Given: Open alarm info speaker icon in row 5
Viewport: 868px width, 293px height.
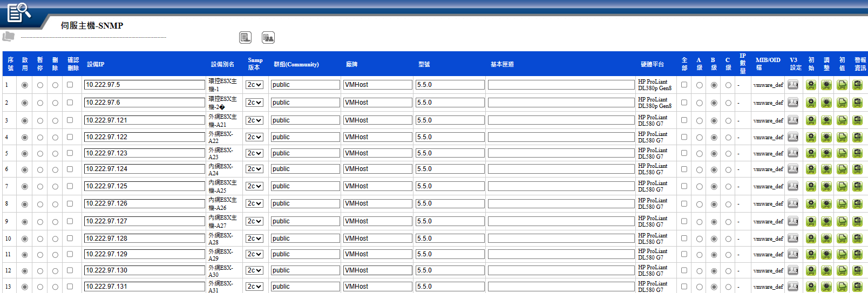Looking at the screenshot, I should (x=858, y=153).
